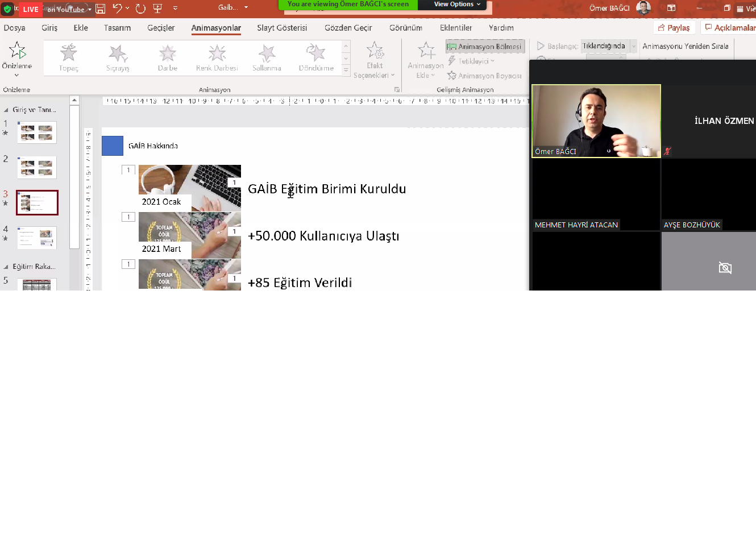The height and width of the screenshot is (560, 756).
Task: Apply the Sıçrayış animation effect
Action: (118, 57)
